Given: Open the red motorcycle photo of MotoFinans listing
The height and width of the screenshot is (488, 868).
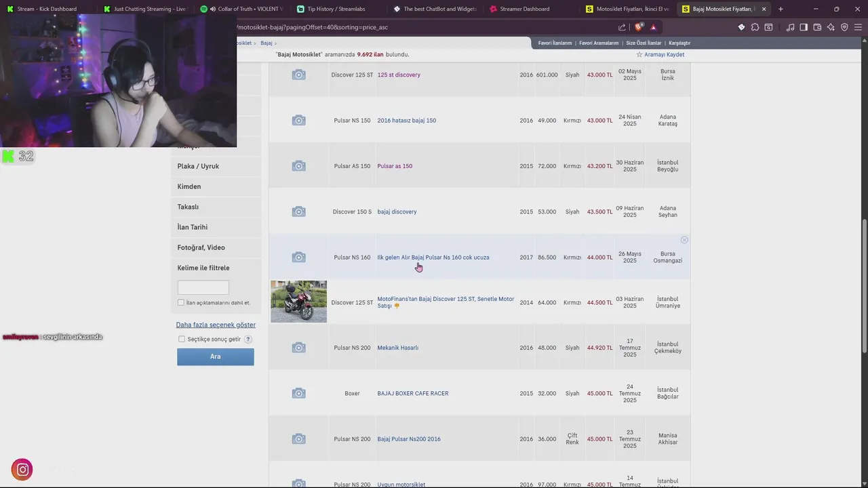Looking at the screenshot, I should tap(298, 302).
